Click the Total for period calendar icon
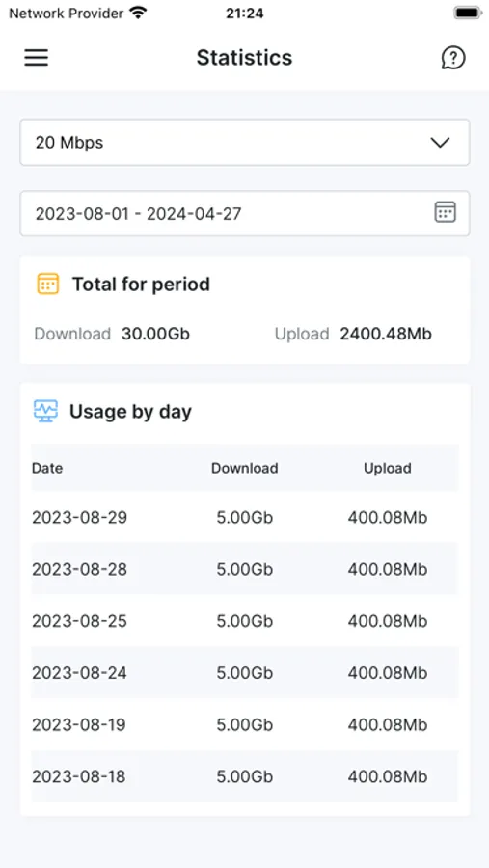489x868 pixels. pos(48,284)
